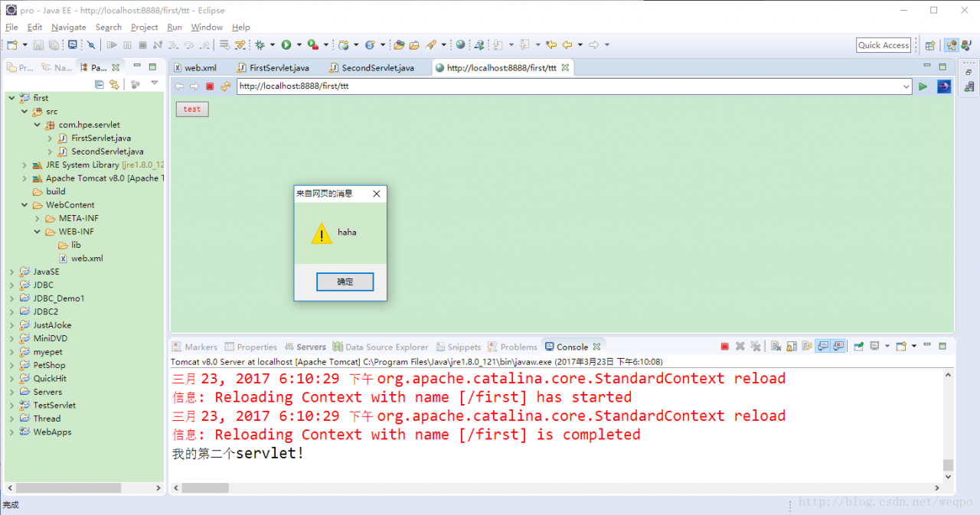Switch to SecondServlet.java tab
Viewport: 980px width, 515px height.
tap(371, 67)
